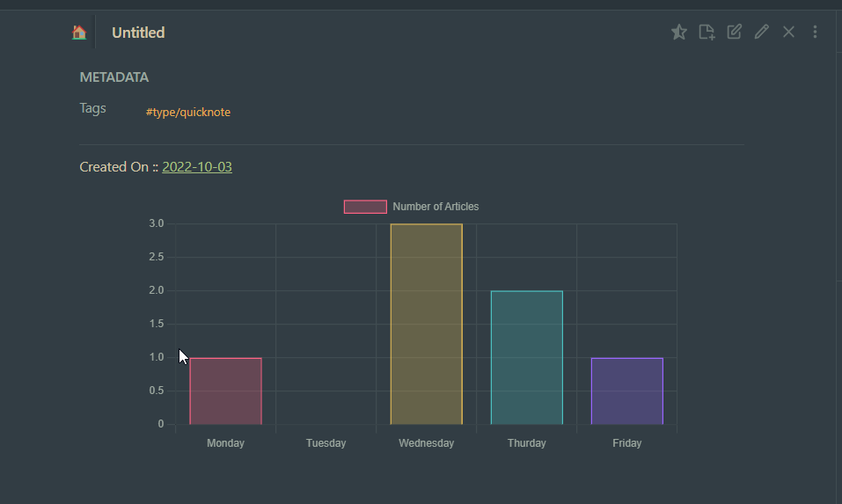Click the Wednesday bar in chart
Viewport: 842px width, 504px height.
tap(427, 325)
